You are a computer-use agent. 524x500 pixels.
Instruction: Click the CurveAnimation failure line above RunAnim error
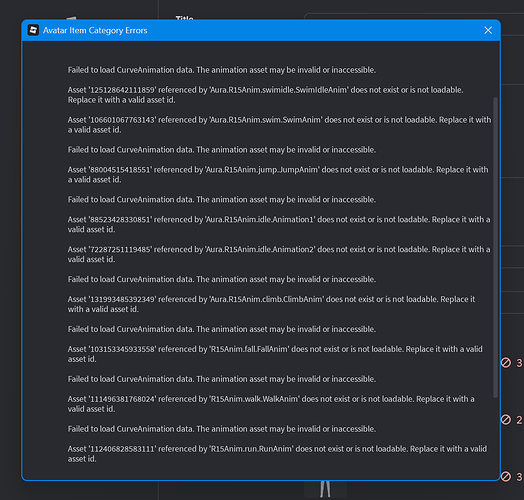point(222,429)
